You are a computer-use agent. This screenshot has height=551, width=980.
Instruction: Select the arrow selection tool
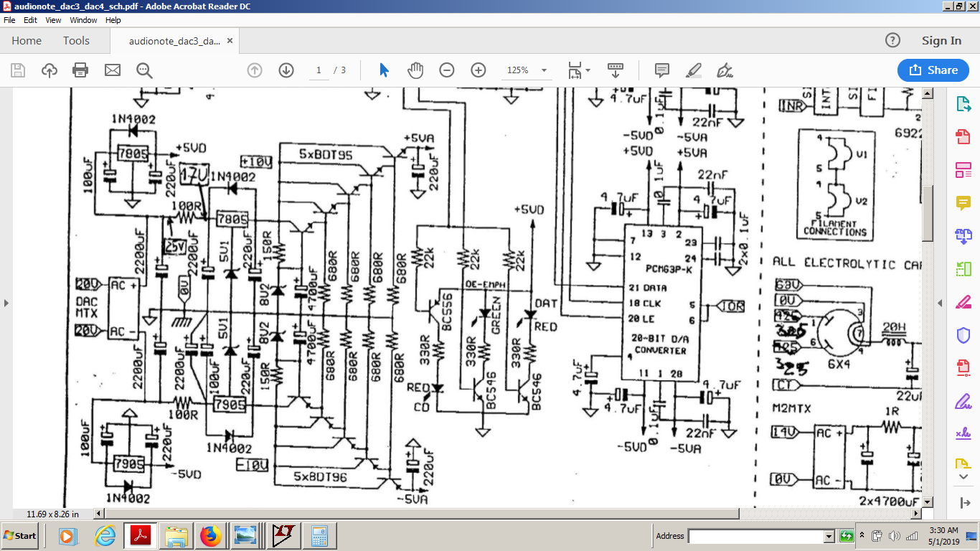(384, 70)
